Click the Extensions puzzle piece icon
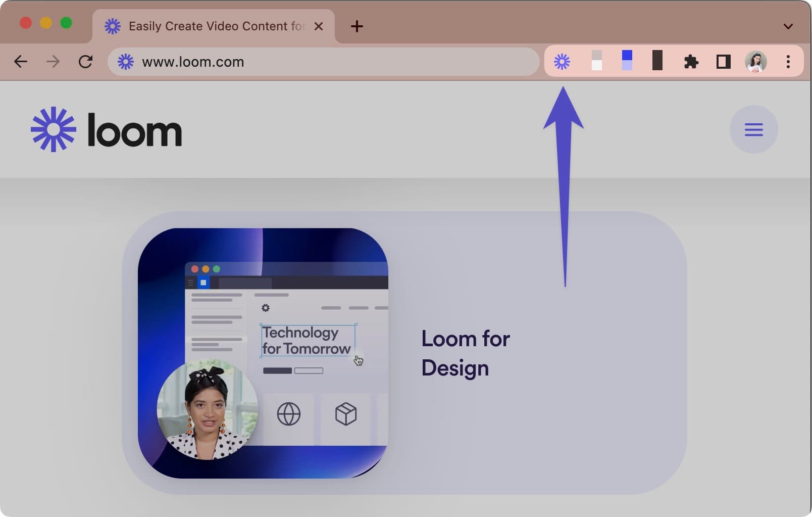This screenshot has height=517, width=812. tap(691, 61)
